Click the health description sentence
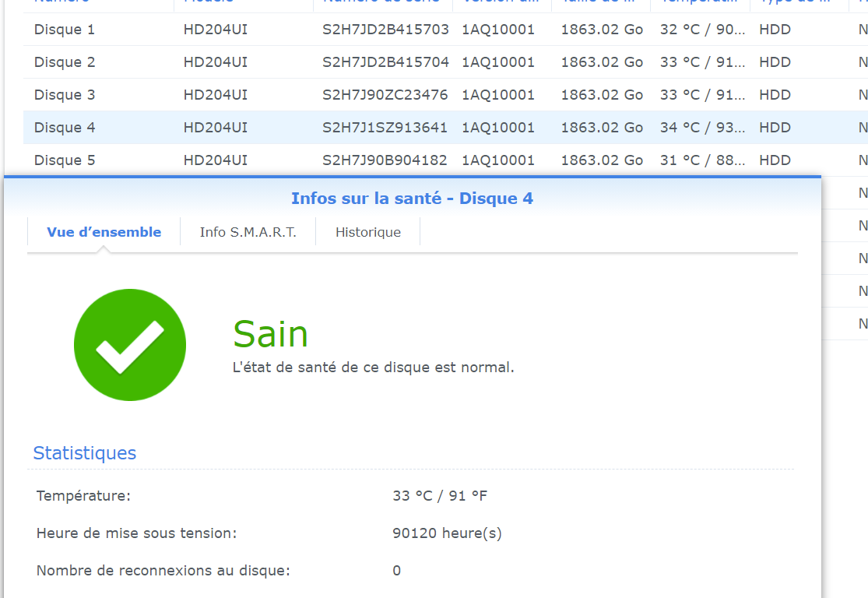The image size is (868, 598). [373, 367]
